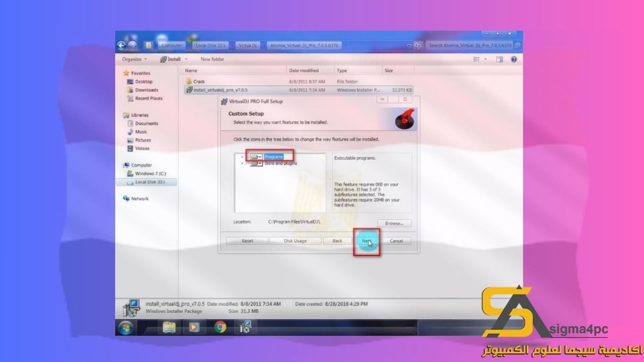Open the dropdown arrow next to Install
Image resolution: width=644 pixels, height=362 pixels.
(x=186, y=59)
